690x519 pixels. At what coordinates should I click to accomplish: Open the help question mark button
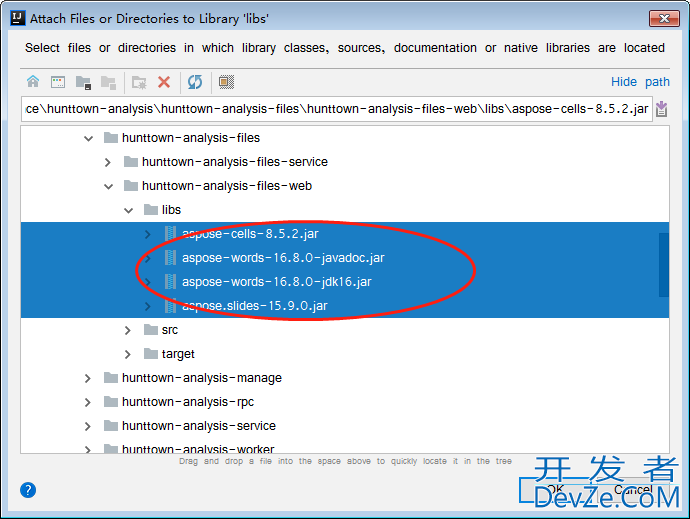pyautogui.click(x=28, y=490)
